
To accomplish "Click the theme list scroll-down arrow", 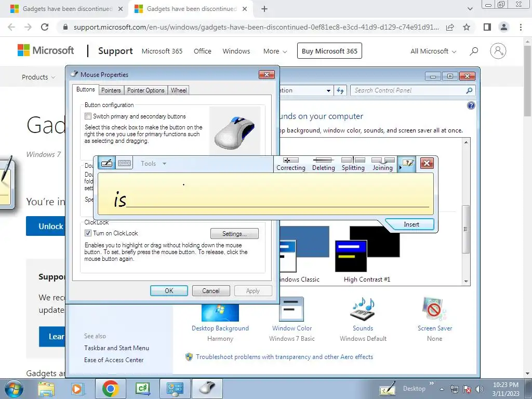I will point(466,282).
